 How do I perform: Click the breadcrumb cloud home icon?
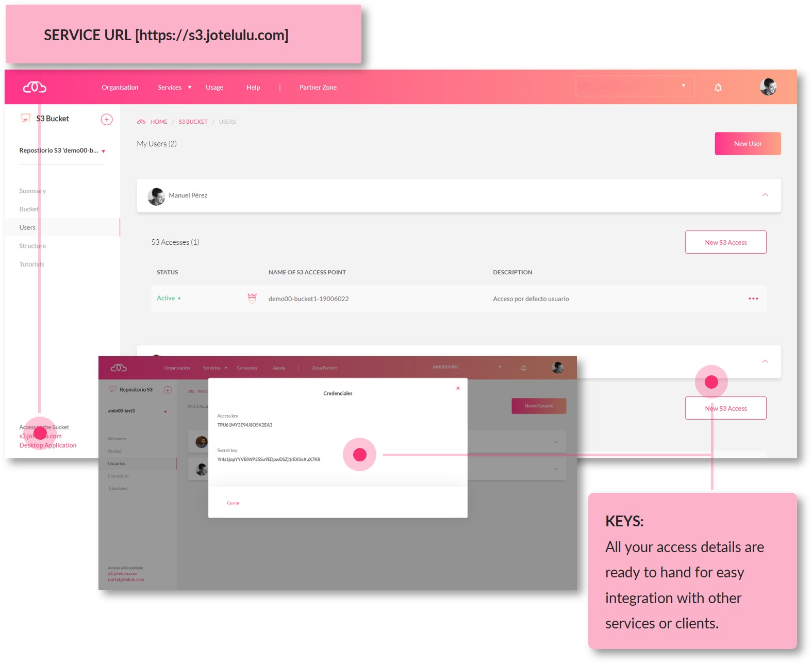(x=141, y=122)
